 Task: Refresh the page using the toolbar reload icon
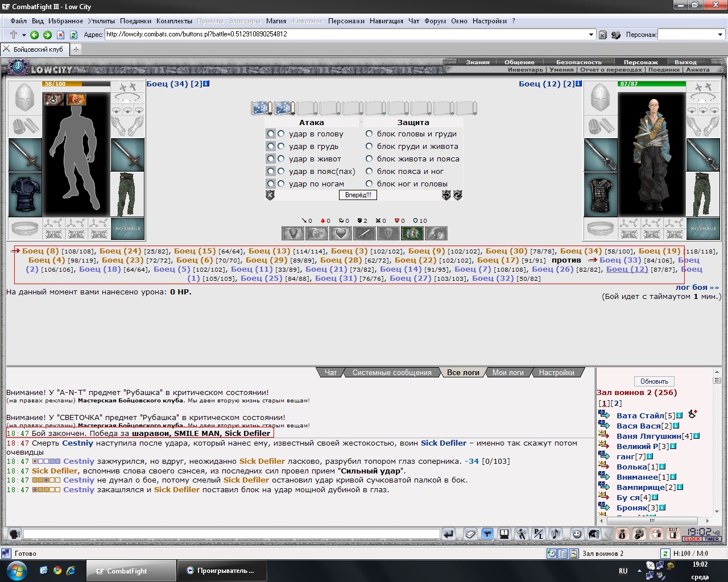73,35
